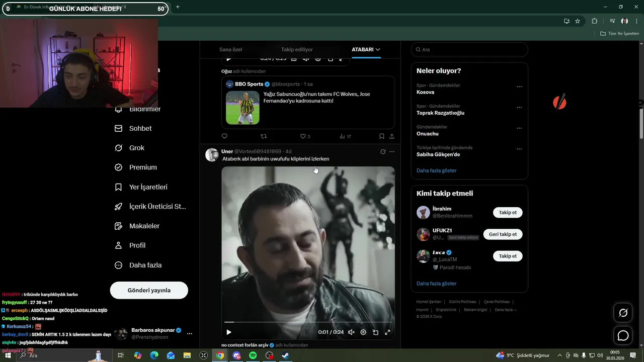The height and width of the screenshot is (362, 644).
Task: Open picture-in-picture for the Ataberk clip
Action: (375, 332)
